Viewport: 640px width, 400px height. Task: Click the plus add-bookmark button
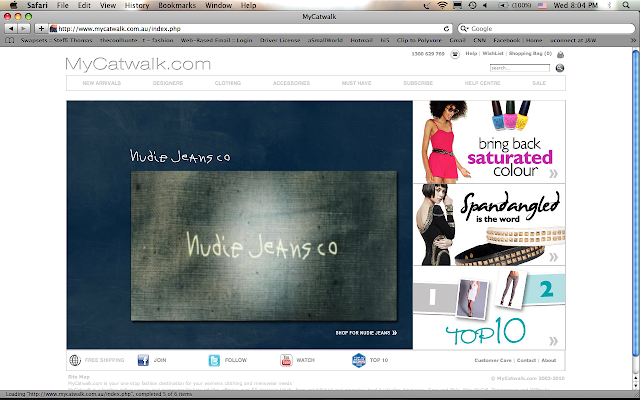click(41, 29)
